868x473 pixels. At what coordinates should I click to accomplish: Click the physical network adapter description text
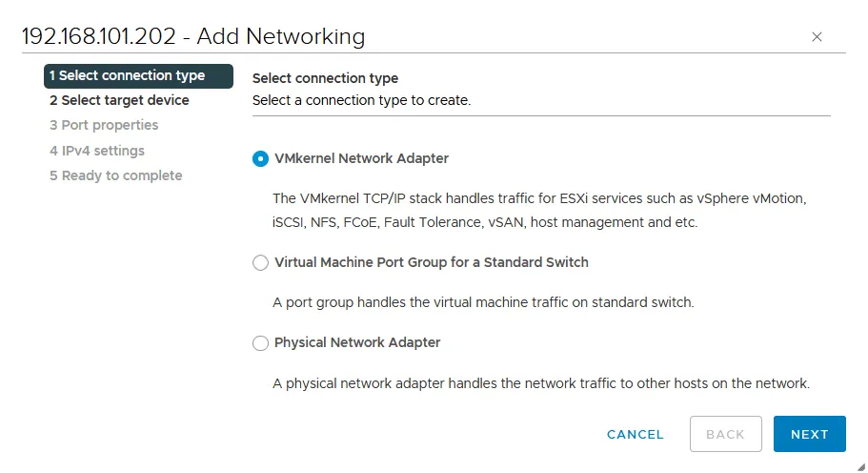point(540,384)
